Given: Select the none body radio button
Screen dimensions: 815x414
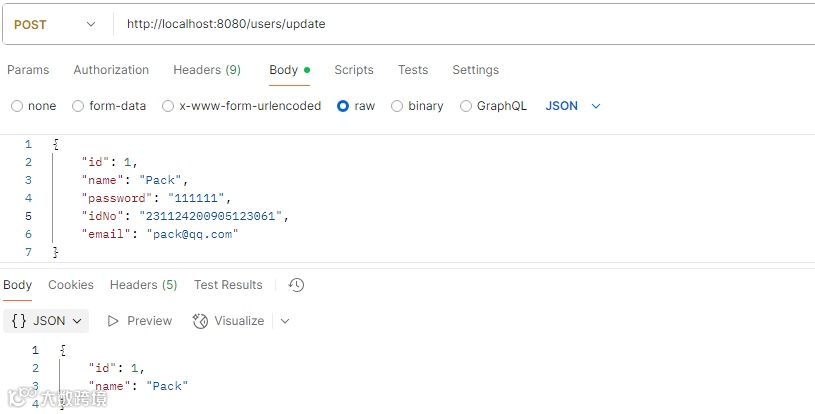Looking at the screenshot, I should click(x=17, y=106).
